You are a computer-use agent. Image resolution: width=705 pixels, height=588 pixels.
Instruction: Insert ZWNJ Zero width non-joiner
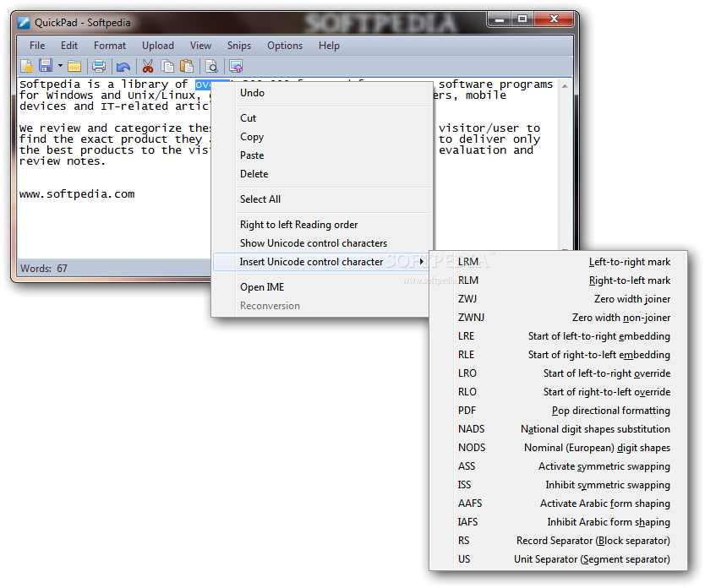[558, 318]
